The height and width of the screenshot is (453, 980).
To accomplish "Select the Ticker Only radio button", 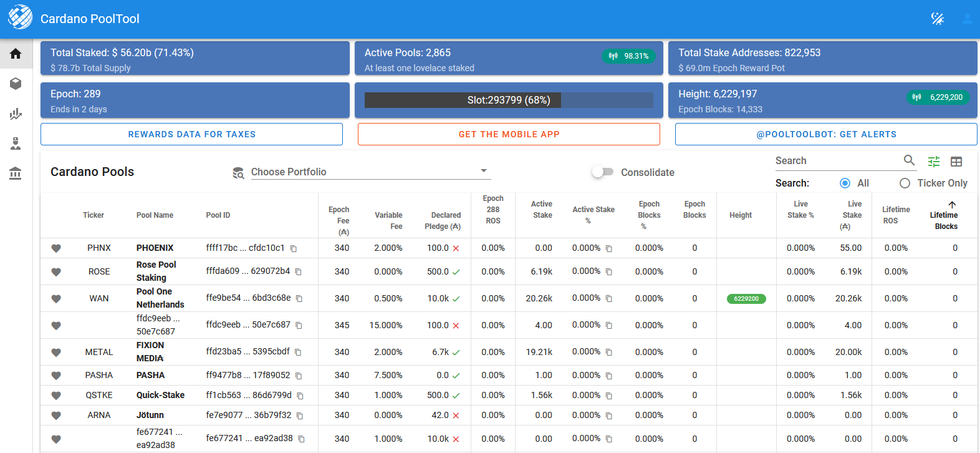I will point(905,183).
